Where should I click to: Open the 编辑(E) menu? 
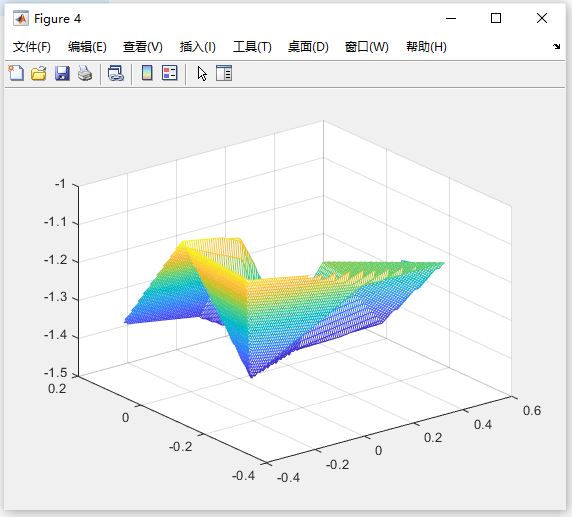87,47
